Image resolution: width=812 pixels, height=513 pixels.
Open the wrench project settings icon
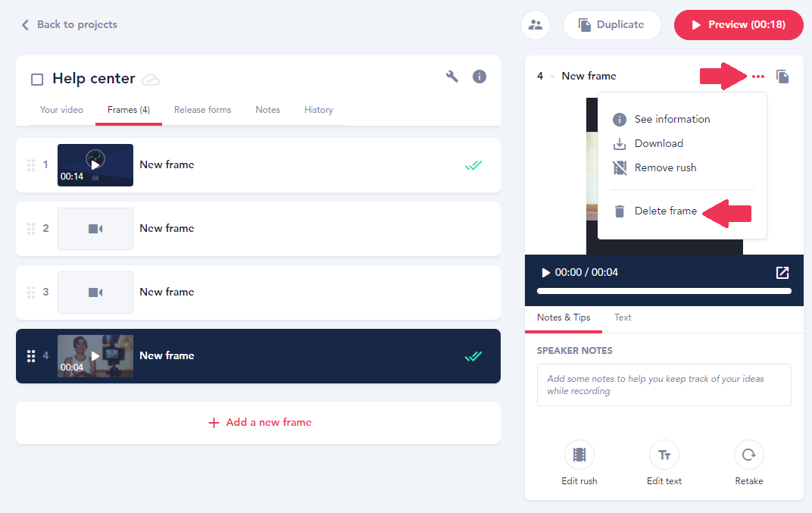[x=452, y=77]
